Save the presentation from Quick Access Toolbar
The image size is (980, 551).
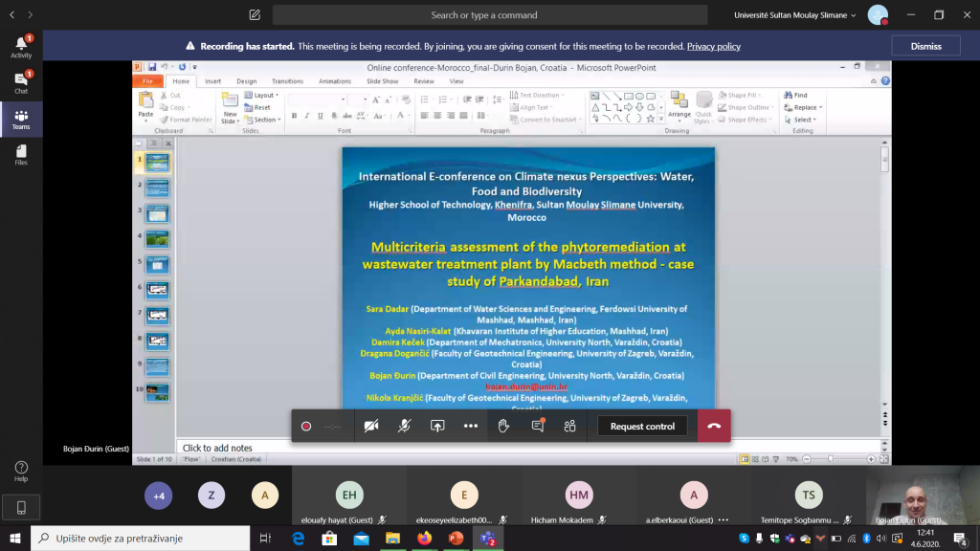[152, 68]
